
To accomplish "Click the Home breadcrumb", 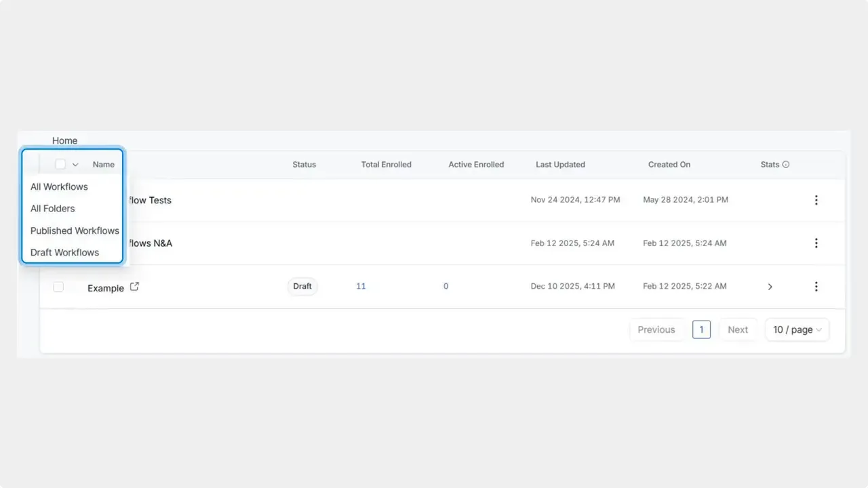I will point(64,140).
